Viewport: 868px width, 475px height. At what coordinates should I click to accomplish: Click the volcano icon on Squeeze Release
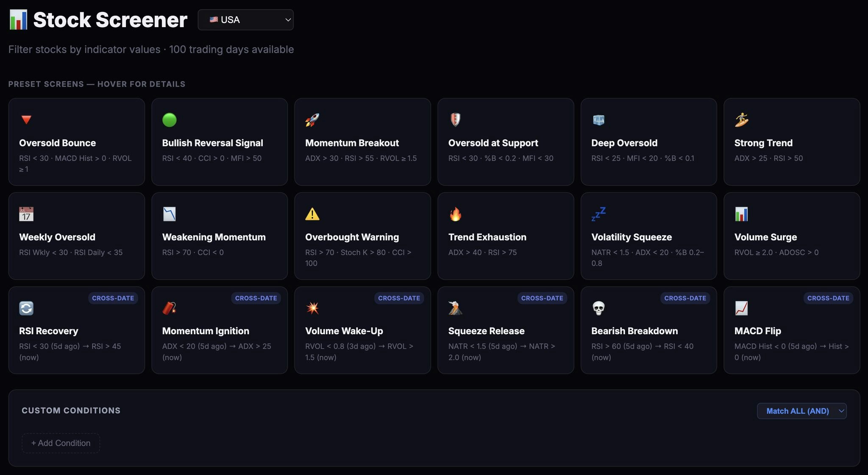[x=456, y=308]
